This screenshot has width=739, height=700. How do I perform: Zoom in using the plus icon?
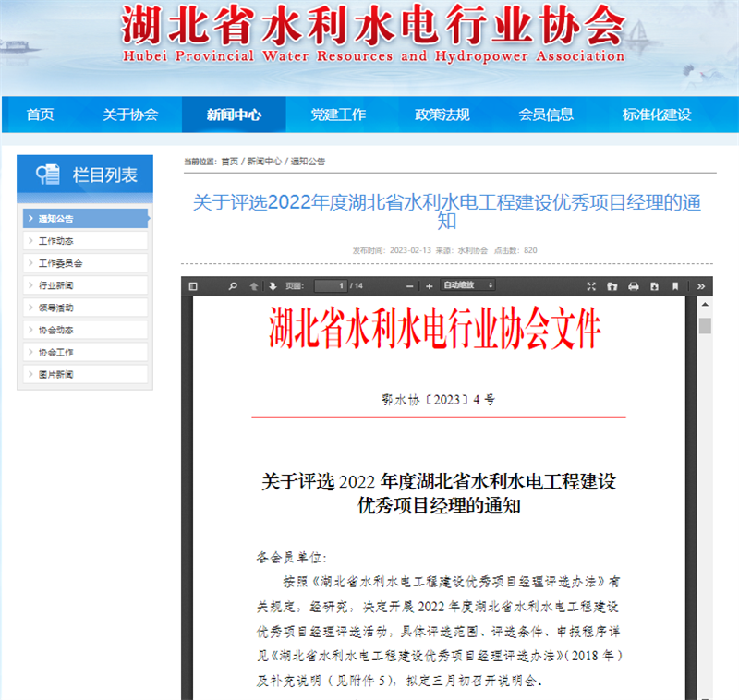point(428,285)
